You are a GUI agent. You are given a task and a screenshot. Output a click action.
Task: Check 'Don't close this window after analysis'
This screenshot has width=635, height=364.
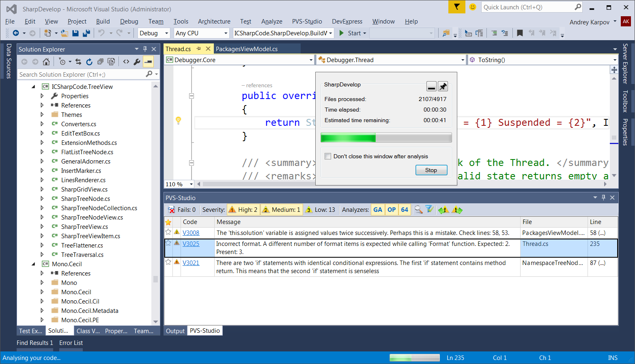coord(328,156)
